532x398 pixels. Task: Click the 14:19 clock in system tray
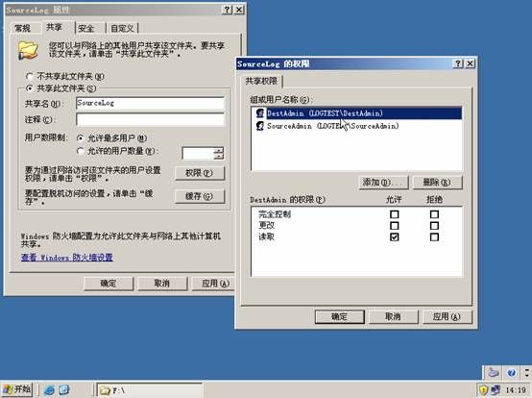click(x=516, y=390)
